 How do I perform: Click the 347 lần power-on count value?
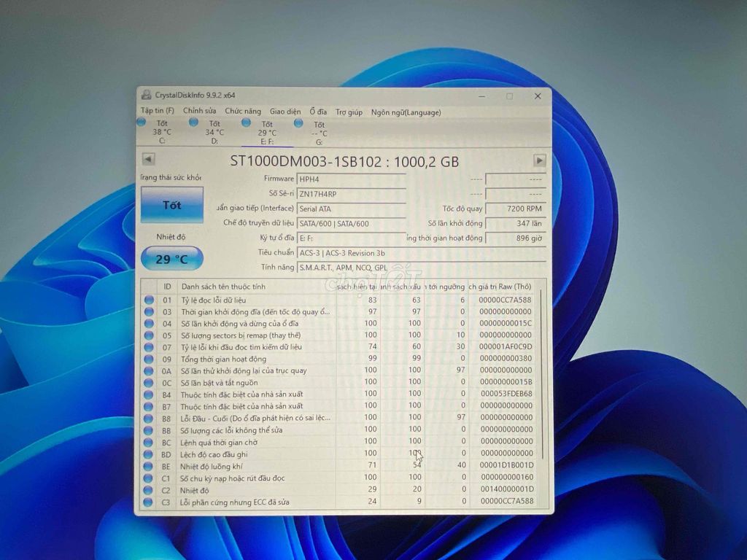(x=516, y=223)
